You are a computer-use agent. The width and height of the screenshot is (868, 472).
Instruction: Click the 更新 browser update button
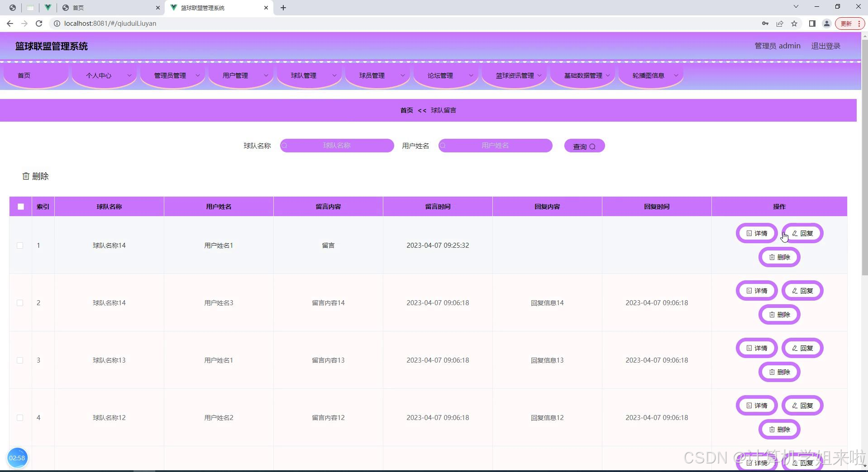click(850, 24)
